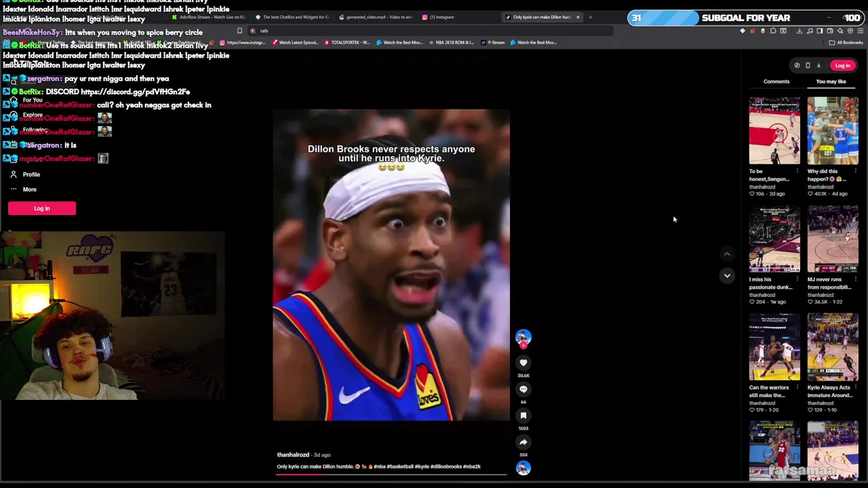Switch to the Instagram browser tab

(458, 17)
